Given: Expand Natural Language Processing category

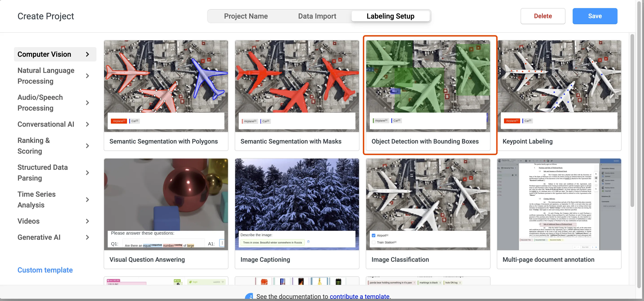Looking at the screenshot, I should pyautogui.click(x=87, y=76).
